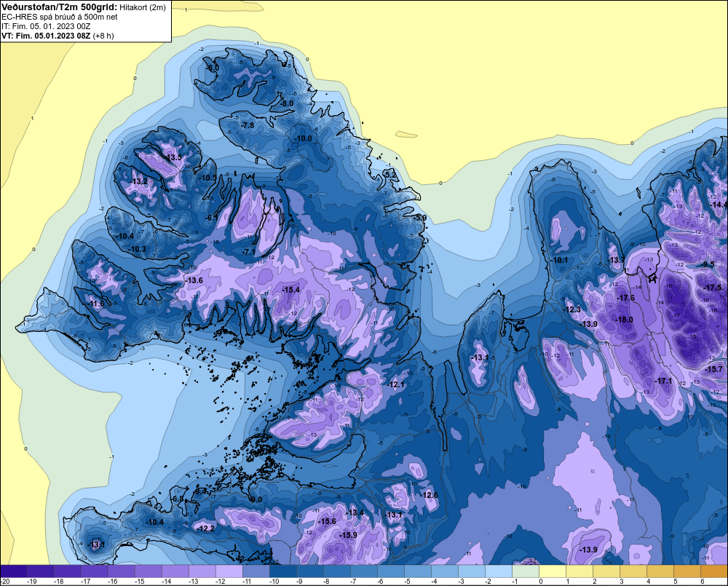Click the -6.8 temperature label
Viewport: 728px width, 586px height.
[178, 499]
